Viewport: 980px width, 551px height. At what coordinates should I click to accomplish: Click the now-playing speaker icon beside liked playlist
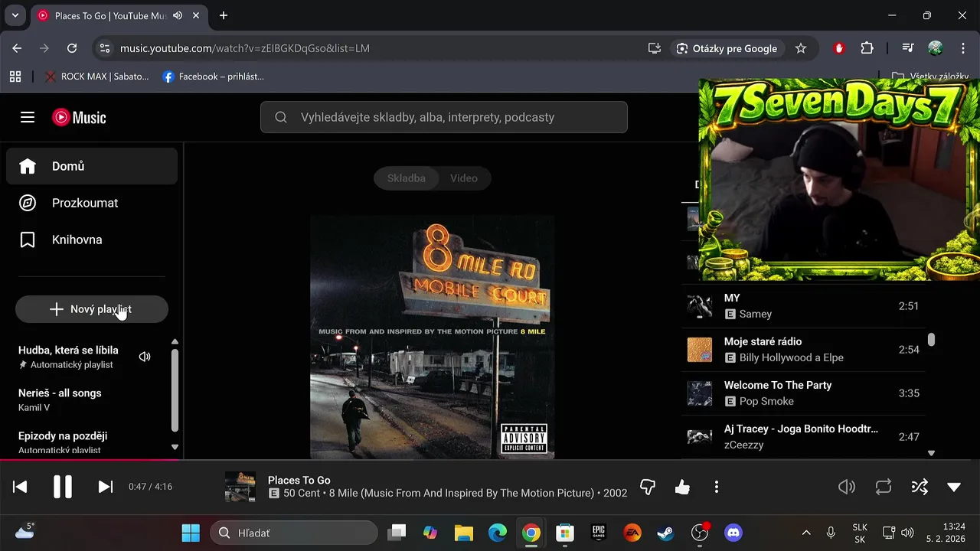click(x=145, y=357)
